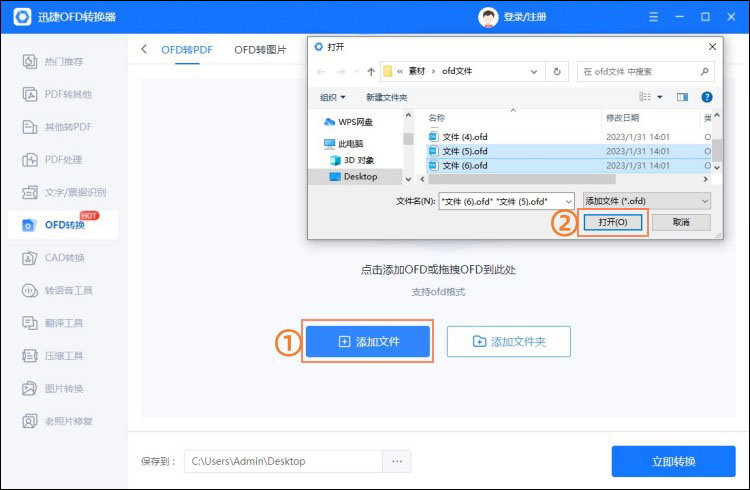Refresh the ofd文件 folder listing
The width and height of the screenshot is (750, 490).
coord(557,71)
